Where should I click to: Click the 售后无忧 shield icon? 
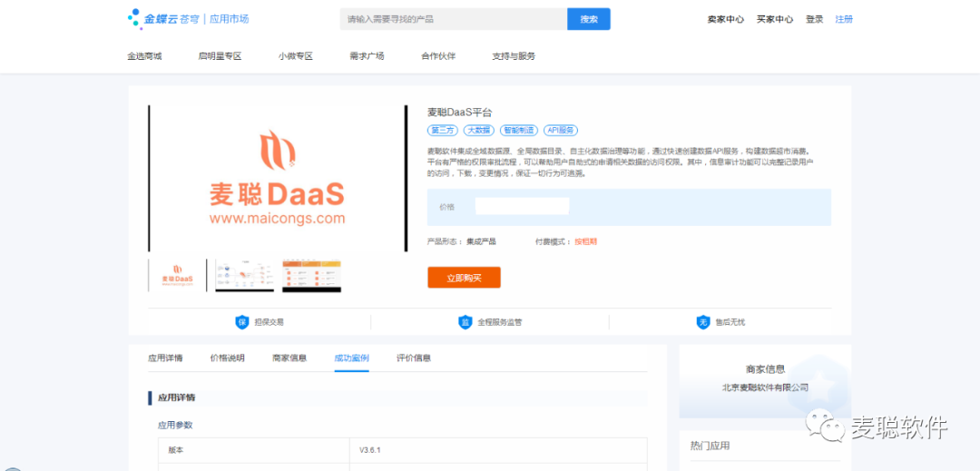tap(703, 322)
